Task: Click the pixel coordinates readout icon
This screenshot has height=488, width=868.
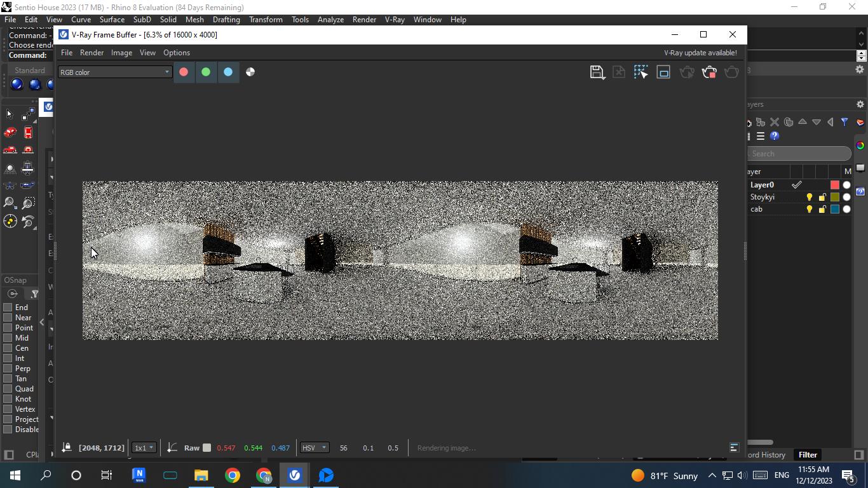Action: point(66,448)
